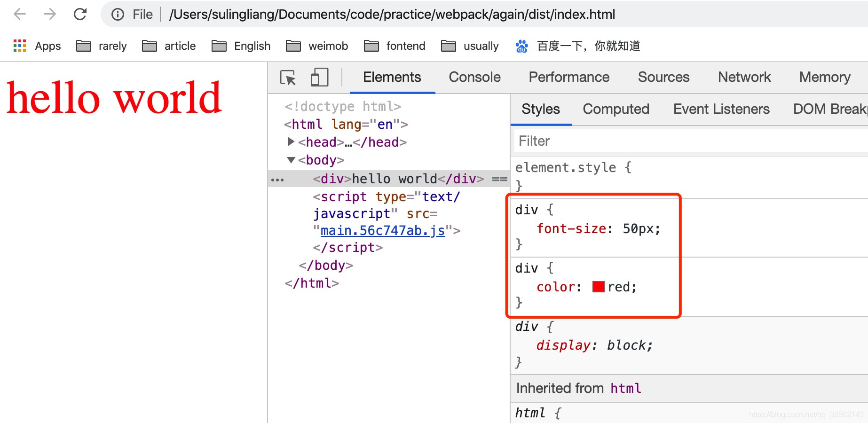Click the Styles Filter input field
This screenshot has height=423, width=868.
tap(691, 141)
